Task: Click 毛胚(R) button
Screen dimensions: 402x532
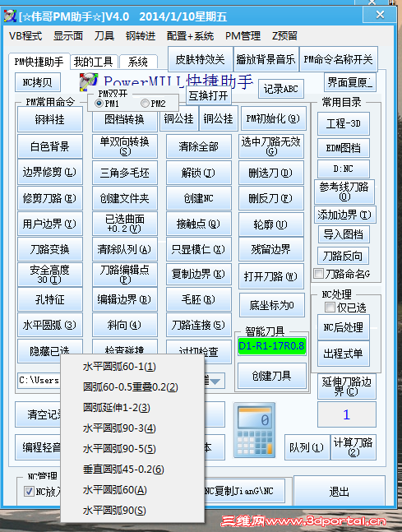Action: [x=199, y=299]
